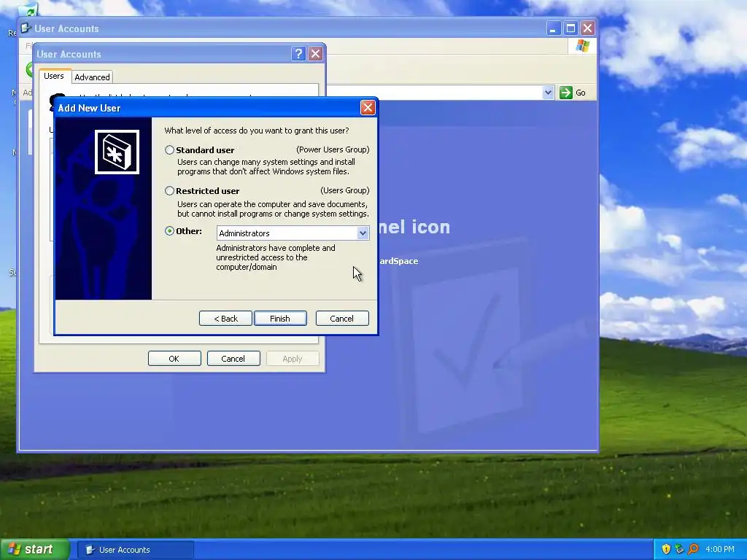Click the security shield tray icon
Image resolution: width=747 pixels, height=560 pixels.
666,549
